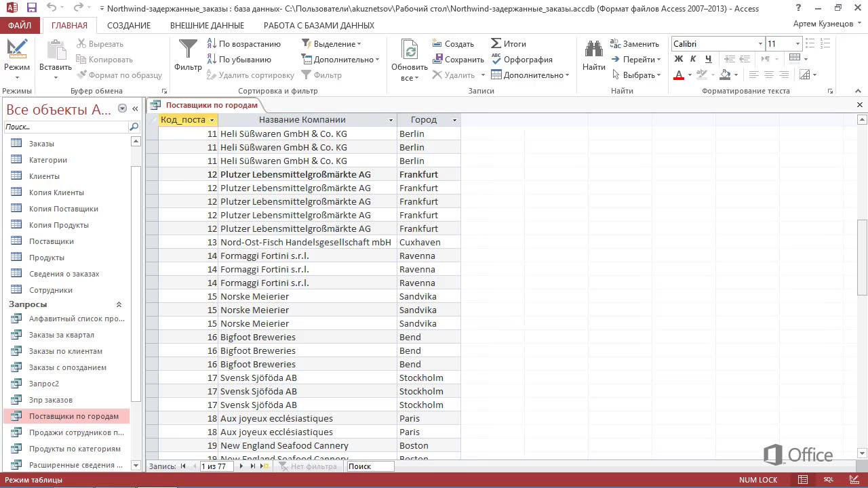
Task: Click the Обновить все refresh icon
Action: [410, 50]
